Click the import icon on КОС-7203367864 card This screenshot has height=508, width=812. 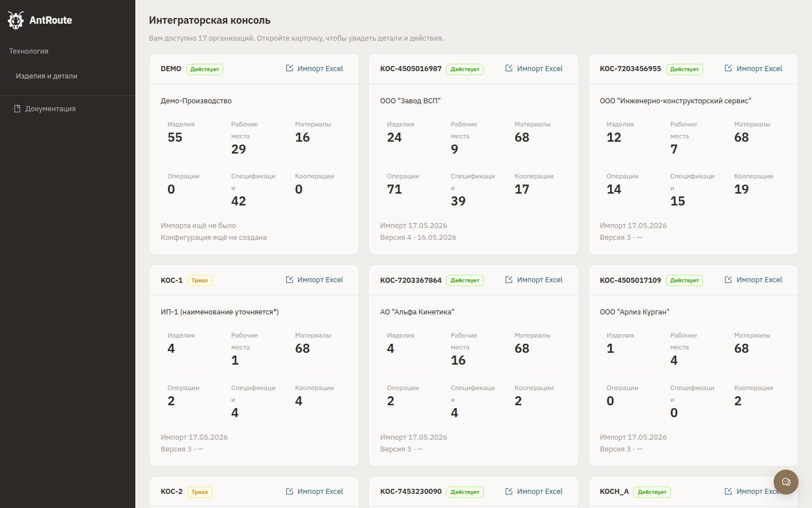click(509, 279)
